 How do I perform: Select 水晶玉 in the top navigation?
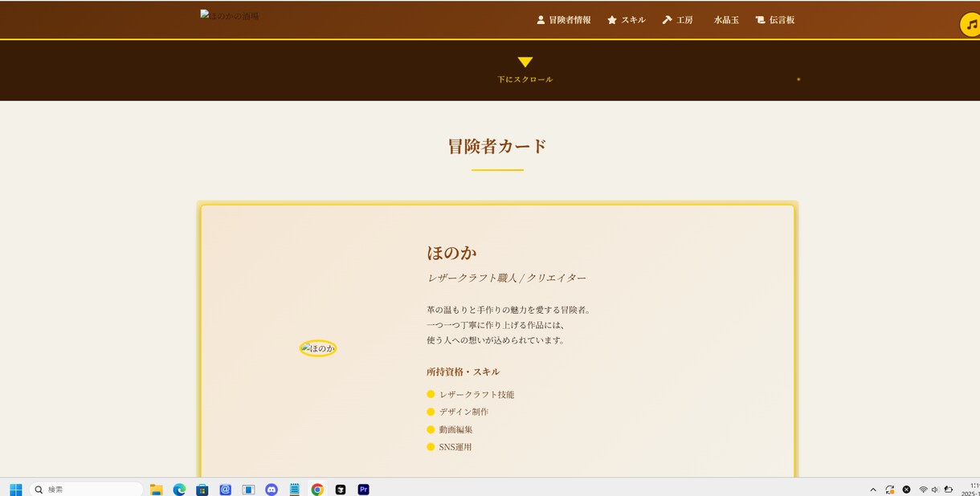726,20
